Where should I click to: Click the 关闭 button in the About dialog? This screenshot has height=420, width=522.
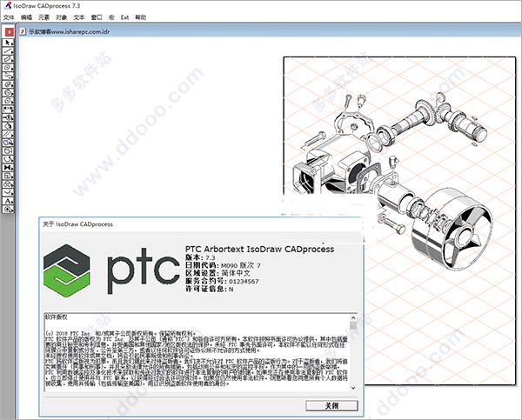tap(331, 405)
